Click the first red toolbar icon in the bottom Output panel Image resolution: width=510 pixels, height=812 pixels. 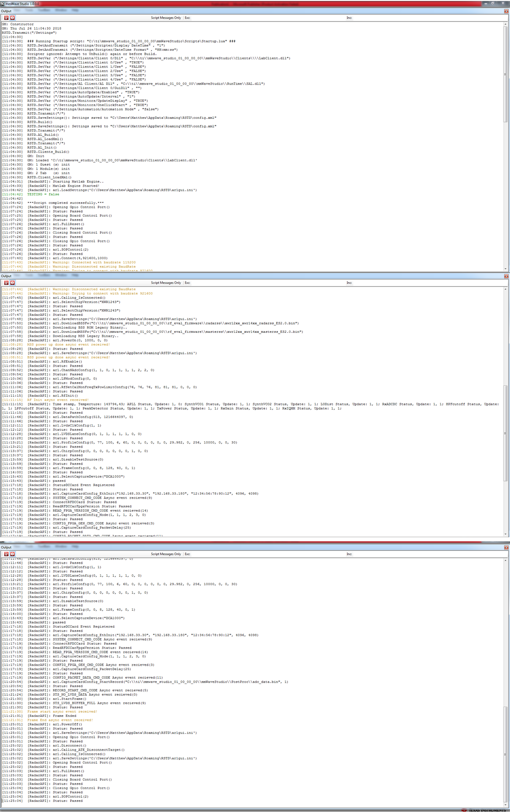tap(6, 554)
